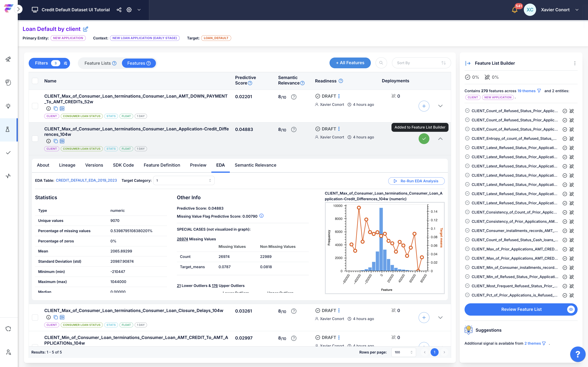588x367 pixels.
Task: Switch to the Lineage tab
Action: [67, 165]
